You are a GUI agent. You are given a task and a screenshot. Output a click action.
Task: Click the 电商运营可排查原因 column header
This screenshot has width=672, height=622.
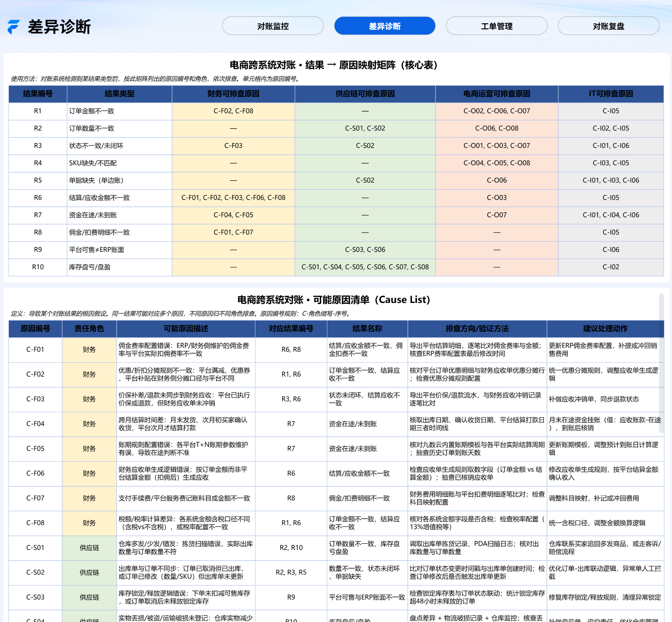(497, 94)
